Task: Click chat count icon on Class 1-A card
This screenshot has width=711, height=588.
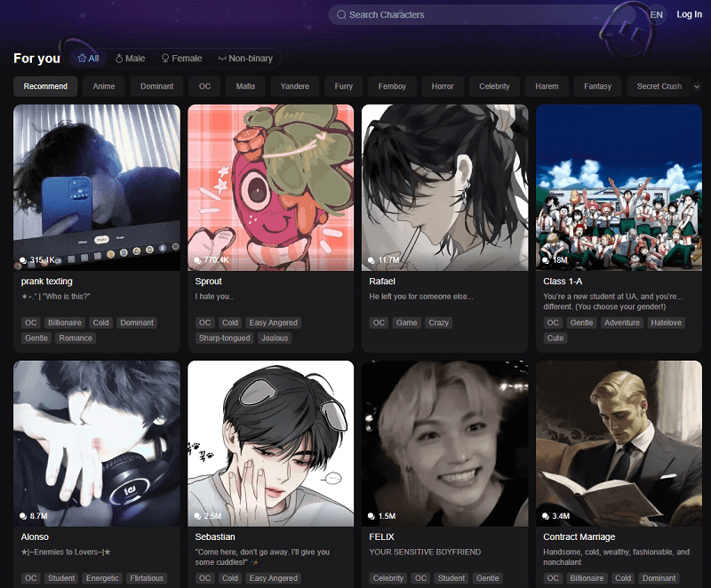Action: click(x=546, y=260)
